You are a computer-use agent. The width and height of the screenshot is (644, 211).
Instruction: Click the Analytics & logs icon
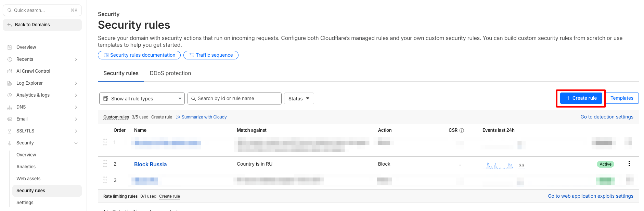coord(10,95)
